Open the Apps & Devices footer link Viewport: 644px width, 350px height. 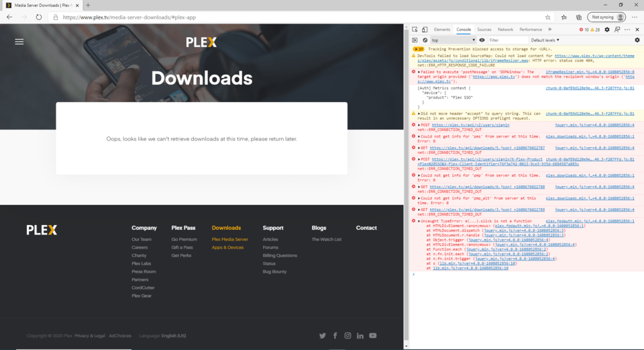(227, 248)
